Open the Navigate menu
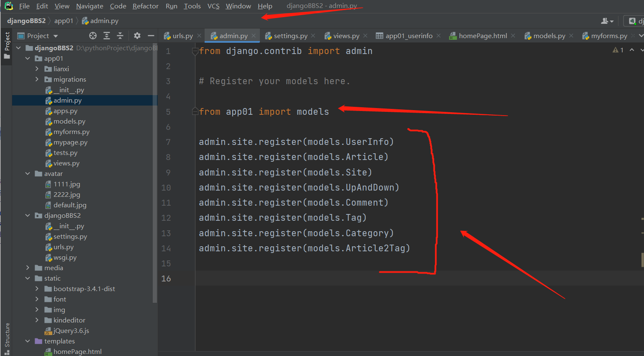Screen dimensions: 644x356 pos(90,6)
